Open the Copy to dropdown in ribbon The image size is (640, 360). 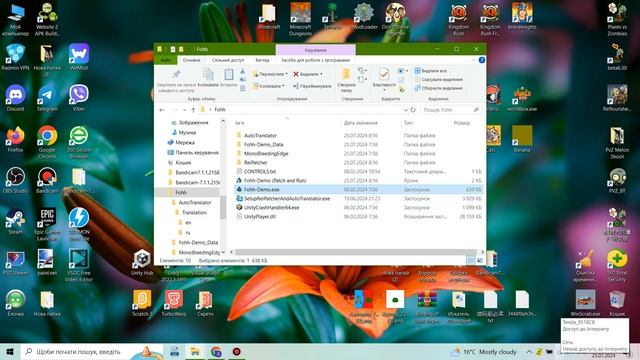[269, 86]
